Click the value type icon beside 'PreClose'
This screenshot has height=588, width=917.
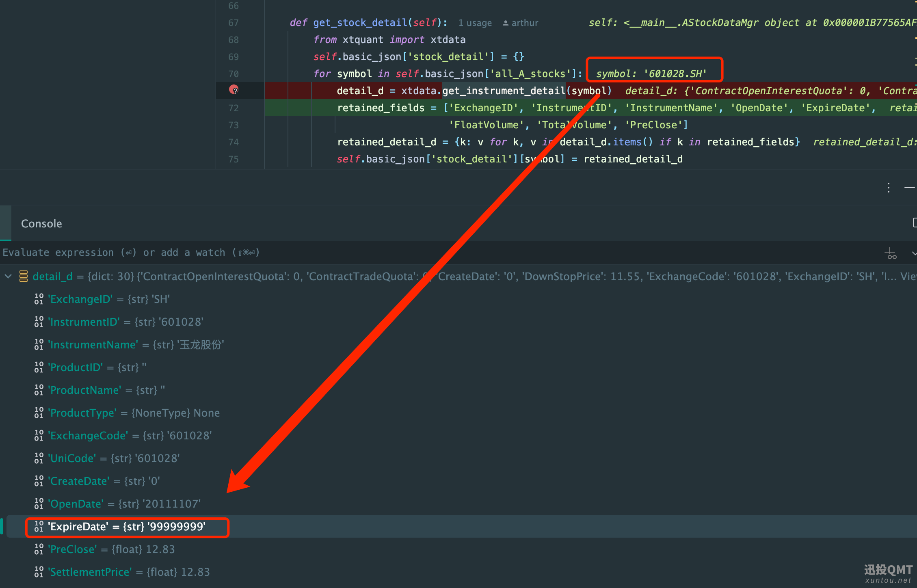(39, 549)
